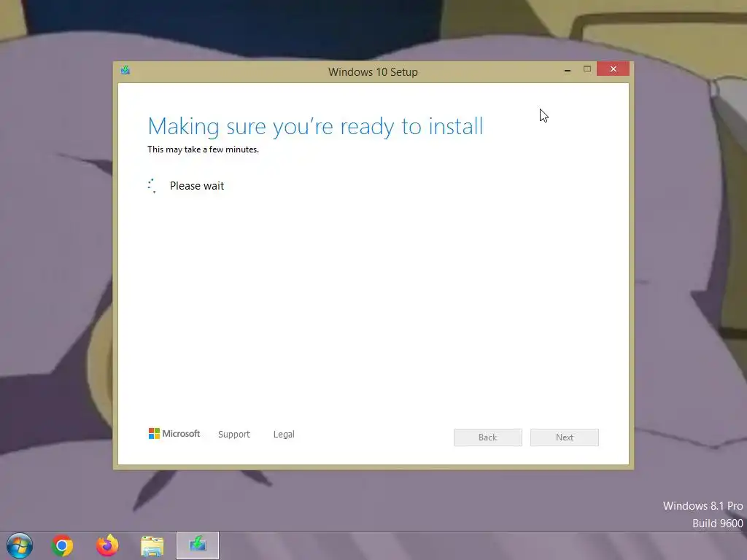Click the loading spinner beside Please wait
Viewport: 747px width, 560px height.
(x=152, y=186)
